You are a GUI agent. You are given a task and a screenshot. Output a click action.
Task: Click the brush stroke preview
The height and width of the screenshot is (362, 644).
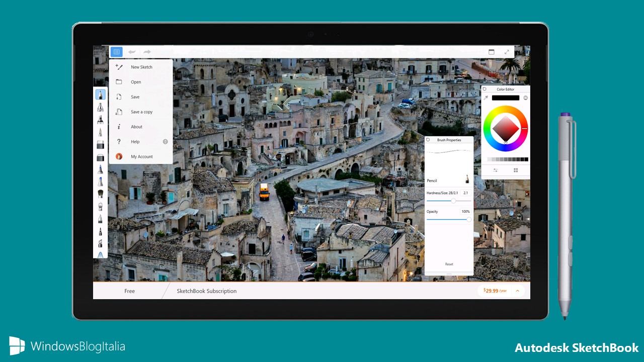(449, 151)
